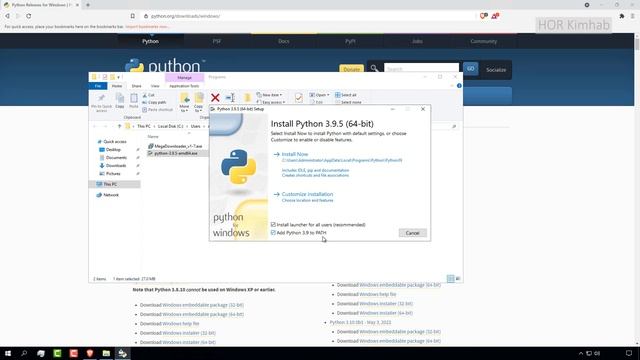Screen dimensions: 640x360
Task: Toggle Install launcher for all users checkbox
Action: pos(273,225)
